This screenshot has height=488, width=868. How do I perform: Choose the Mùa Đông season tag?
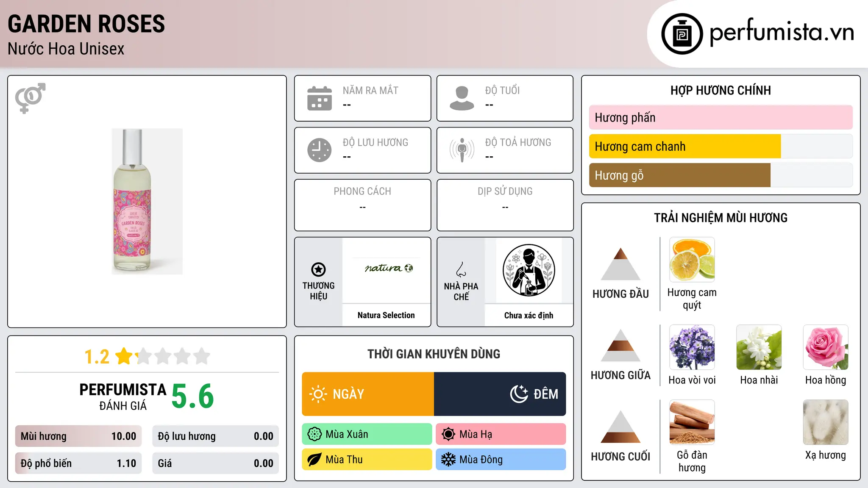501,460
